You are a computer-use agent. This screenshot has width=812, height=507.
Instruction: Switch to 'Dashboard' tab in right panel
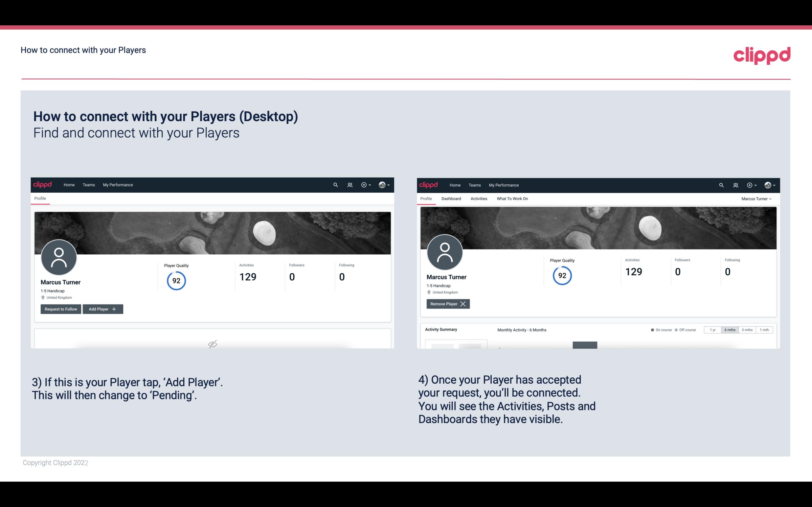click(x=451, y=199)
